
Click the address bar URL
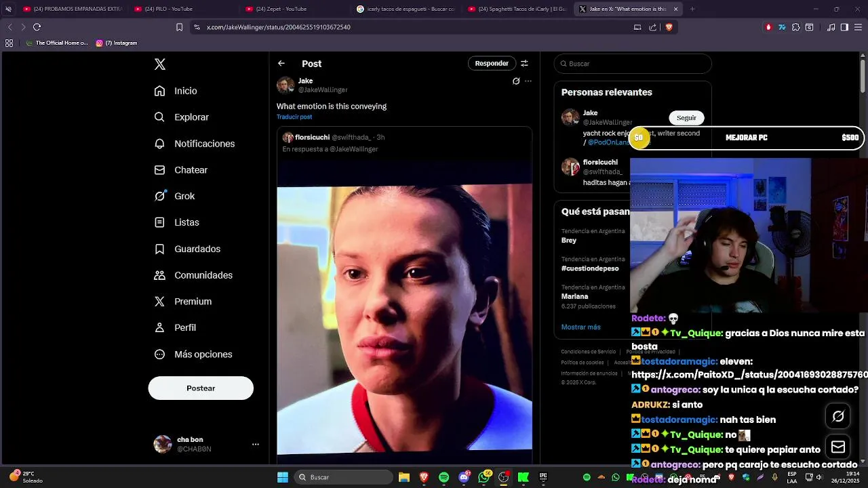279,27
